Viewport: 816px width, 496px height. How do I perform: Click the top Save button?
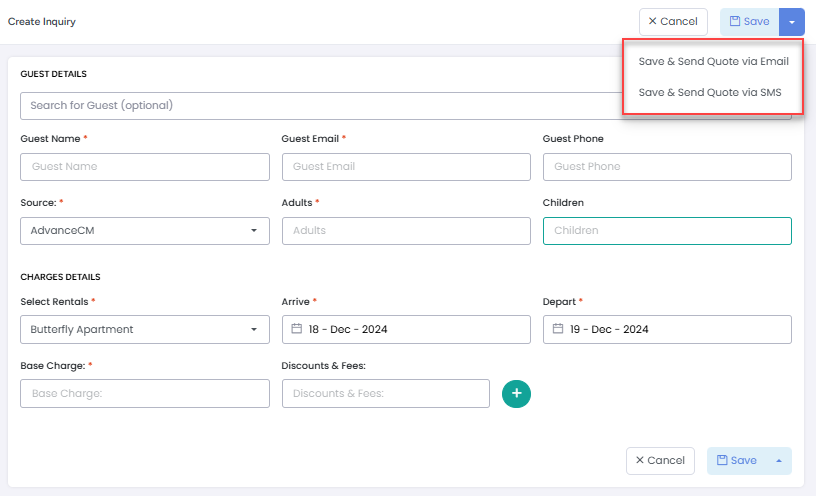[x=749, y=22]
